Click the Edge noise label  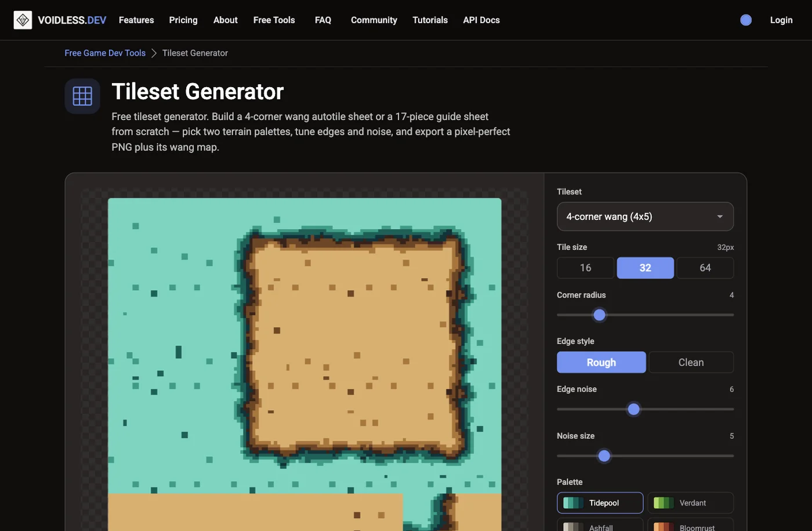point(577,389)
